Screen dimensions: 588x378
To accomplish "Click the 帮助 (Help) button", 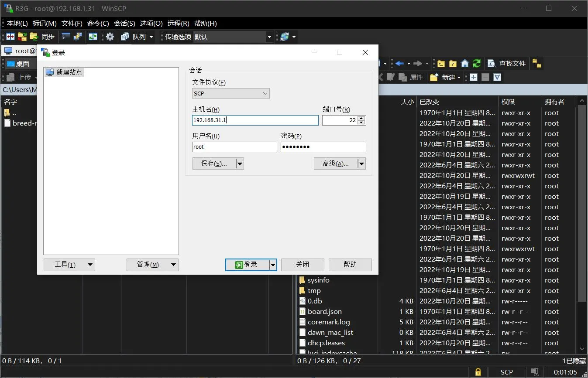I will pyautogui.click(x=350, y=265).
